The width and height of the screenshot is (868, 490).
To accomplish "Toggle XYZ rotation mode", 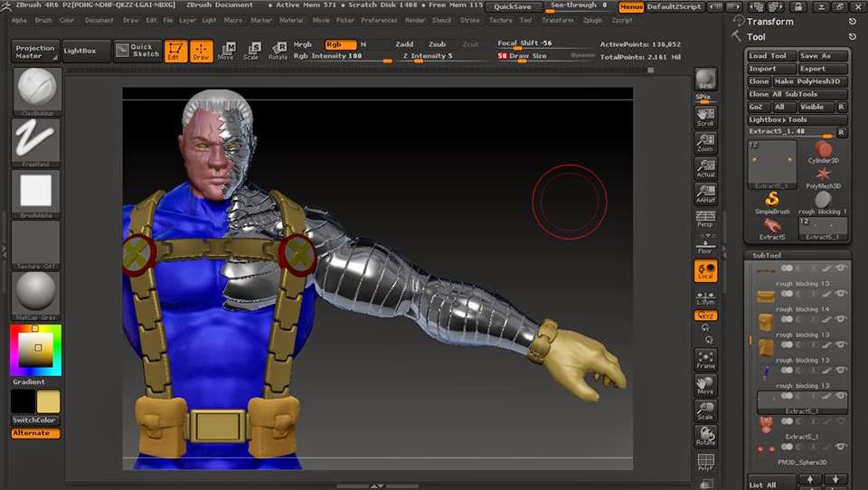I will click(705, 316).
